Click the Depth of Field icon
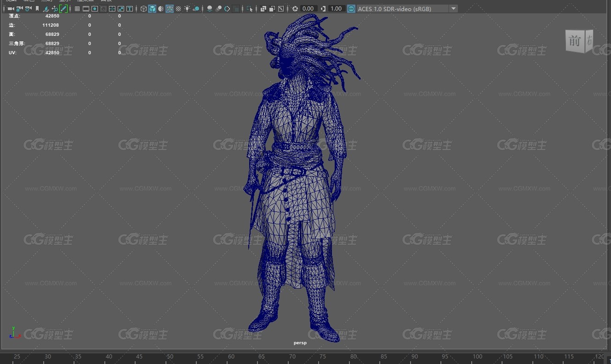The height and width of the screenshot is (364, 611). click(236, 9)
